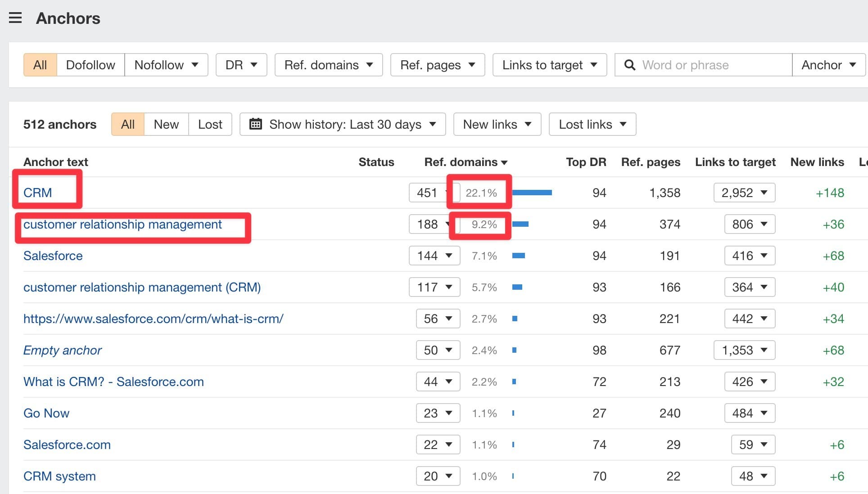Click the 7.1% Salesforce percentage
The height and width of the screenshot is (494, 868).
point(484,256)
